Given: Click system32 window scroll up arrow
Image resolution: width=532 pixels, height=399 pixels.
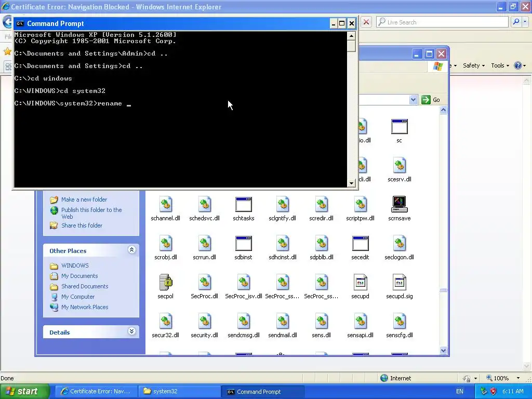Looking at the screenshot, I should tap(443, 110).
